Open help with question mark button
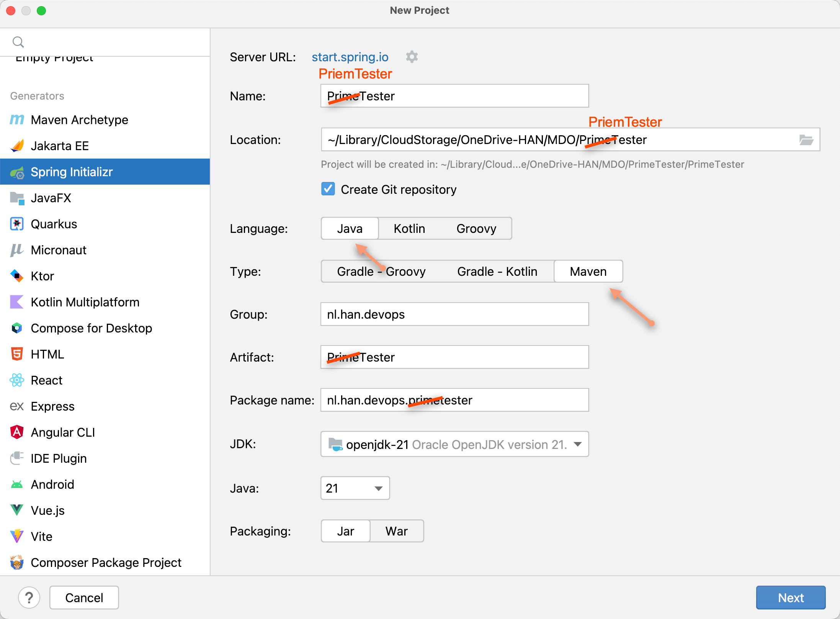 click(x=29, y=598)
